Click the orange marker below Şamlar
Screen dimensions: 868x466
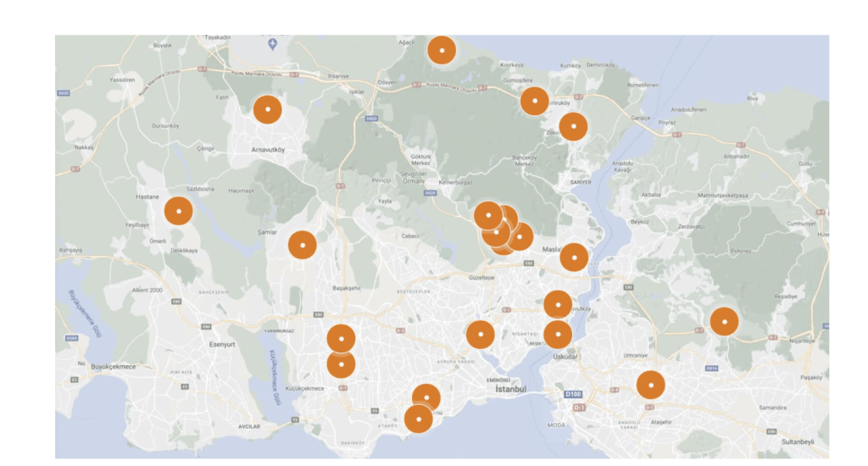(x=302, y=245)
